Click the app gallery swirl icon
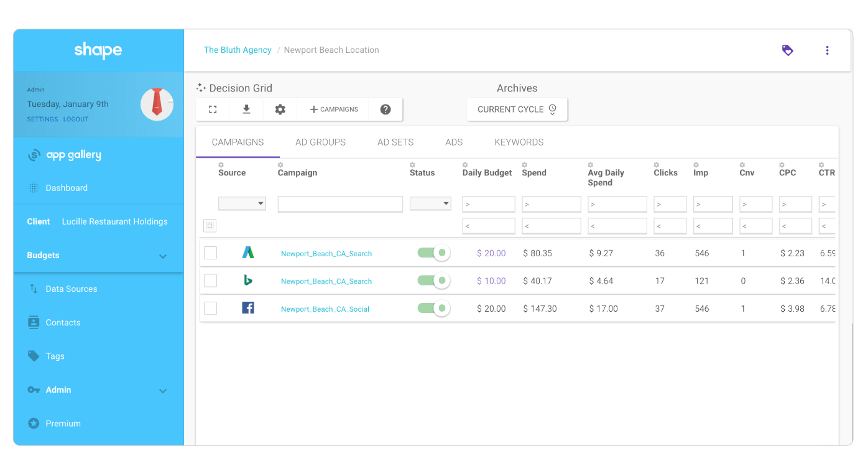 click(34, 156)
